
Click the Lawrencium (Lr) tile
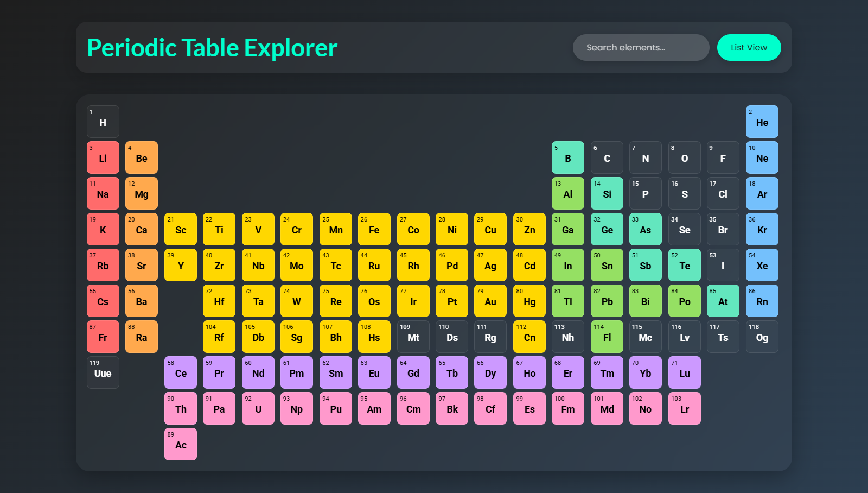tap(685, 408)
